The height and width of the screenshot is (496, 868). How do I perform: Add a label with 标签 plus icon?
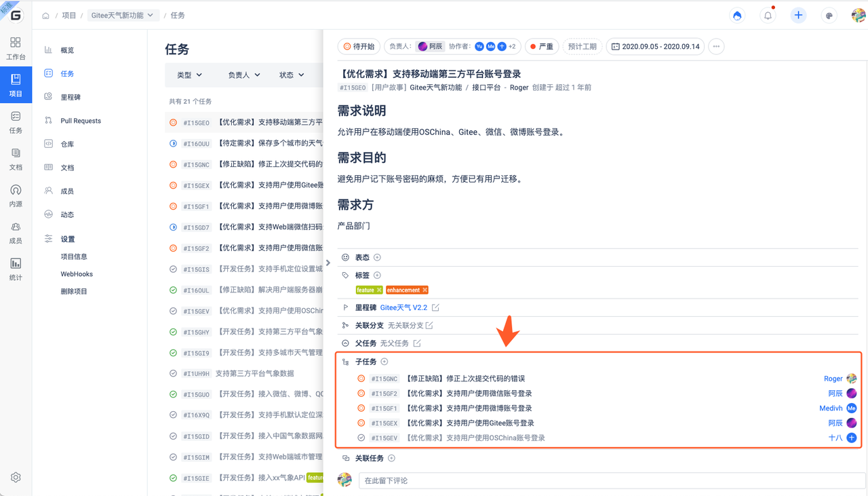click(x=378, y=275)
